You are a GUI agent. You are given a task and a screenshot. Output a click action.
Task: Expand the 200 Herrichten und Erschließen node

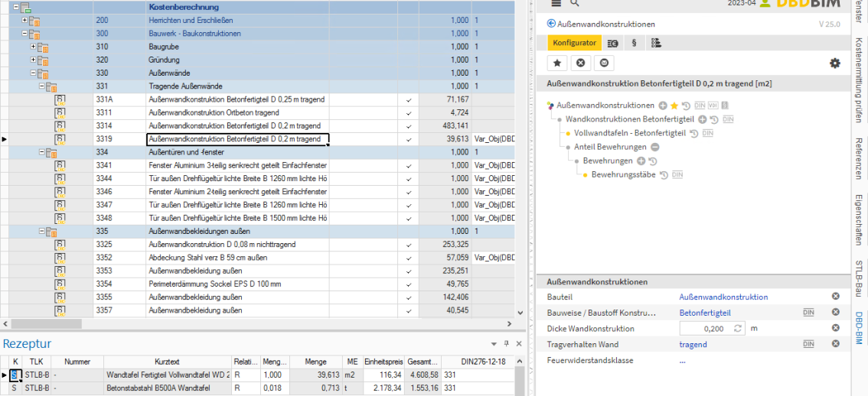[25, 20]
